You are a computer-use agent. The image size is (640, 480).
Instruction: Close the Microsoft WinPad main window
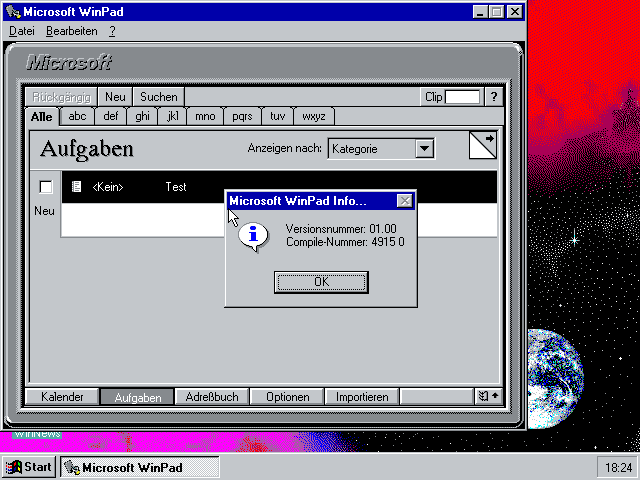click(515, 11)
